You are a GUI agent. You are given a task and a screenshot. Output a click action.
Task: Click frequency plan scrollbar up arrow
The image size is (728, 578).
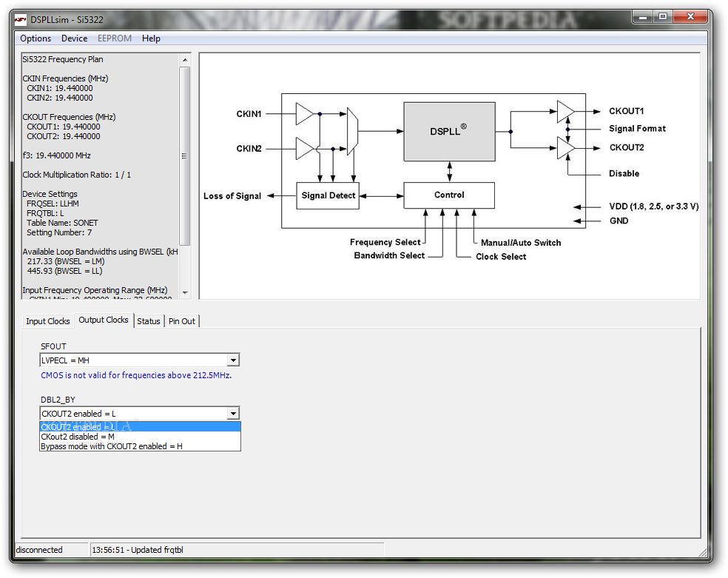click(185, 60)
